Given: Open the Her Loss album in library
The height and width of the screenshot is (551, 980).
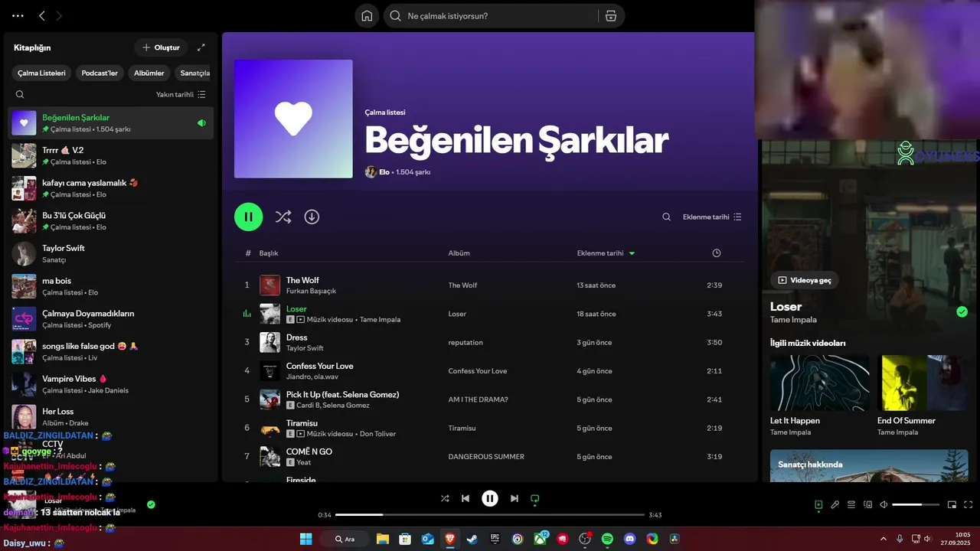Looking at the screenshot, I should pos(111,416).
